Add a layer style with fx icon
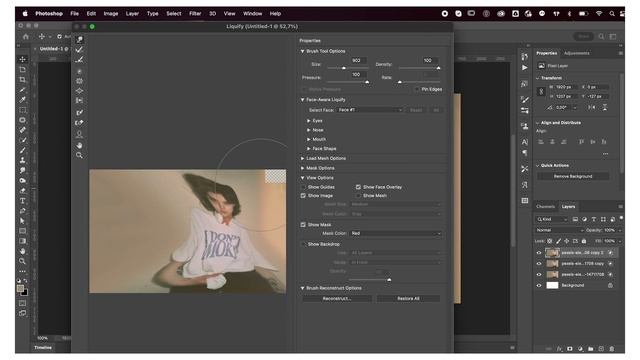Screen dimensions: 640x360 tap(559, 349)
